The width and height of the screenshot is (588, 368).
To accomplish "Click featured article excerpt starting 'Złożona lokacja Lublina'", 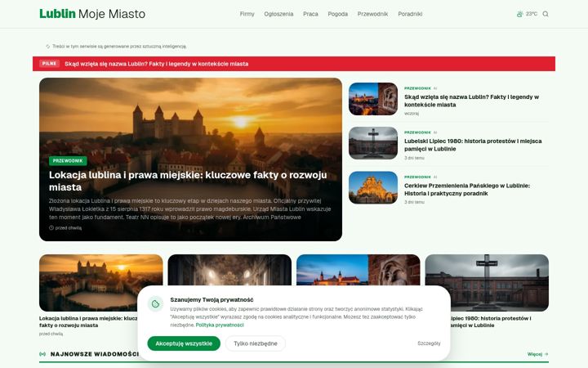I will (189, 209).
